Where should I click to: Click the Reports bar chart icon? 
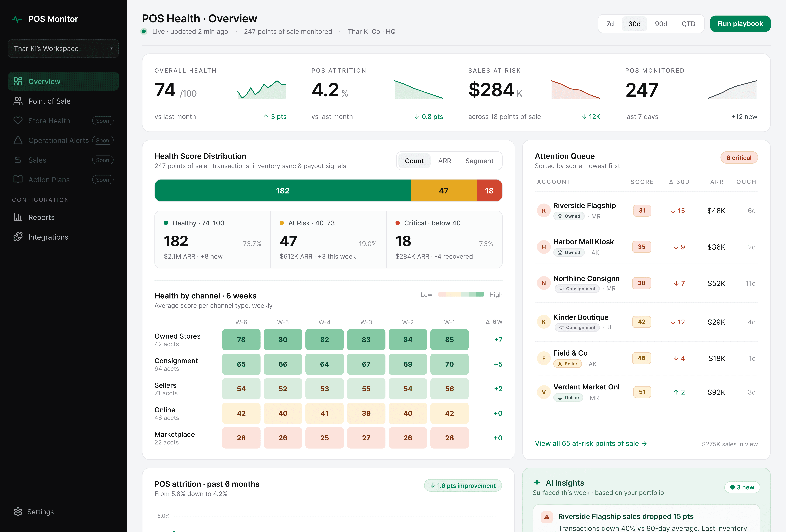(18, 217)
